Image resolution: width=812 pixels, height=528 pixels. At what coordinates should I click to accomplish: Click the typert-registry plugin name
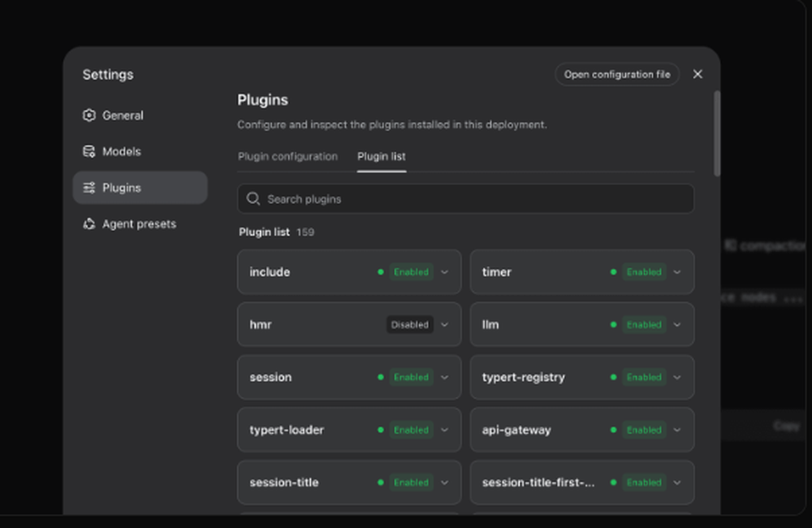(524, 377)
